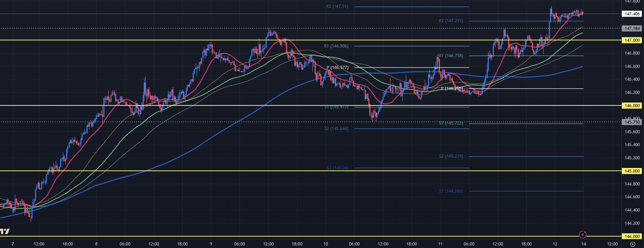Click the 144.400 price scale tick
This screenshot has width=644, height=248.
click(x=632, y=210)
